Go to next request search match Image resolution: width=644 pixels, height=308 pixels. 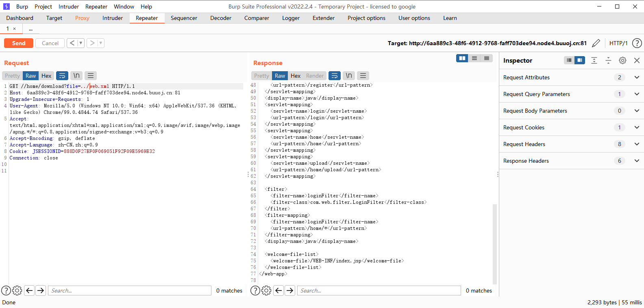pos(41,291)
